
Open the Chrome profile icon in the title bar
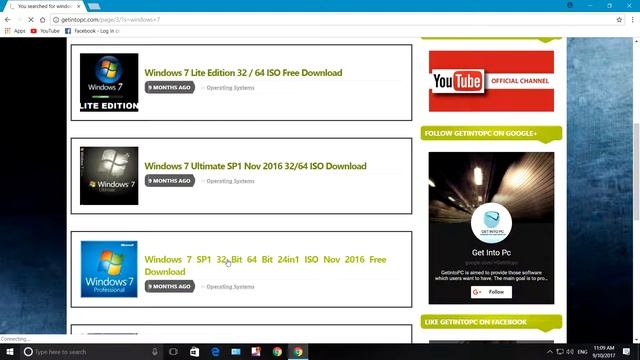click(x=570, y=5)
